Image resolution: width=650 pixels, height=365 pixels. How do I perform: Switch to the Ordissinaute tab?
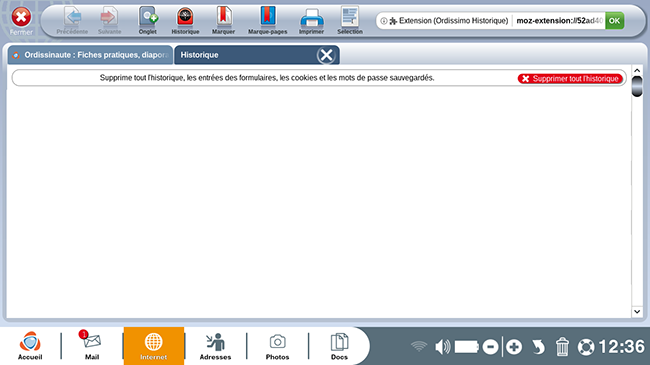click(x=90, y=55)
